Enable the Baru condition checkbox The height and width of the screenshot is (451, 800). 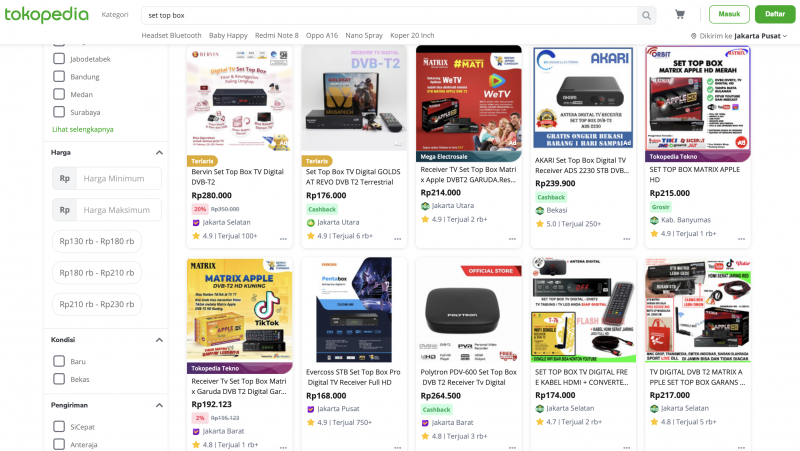pos(59,361)
